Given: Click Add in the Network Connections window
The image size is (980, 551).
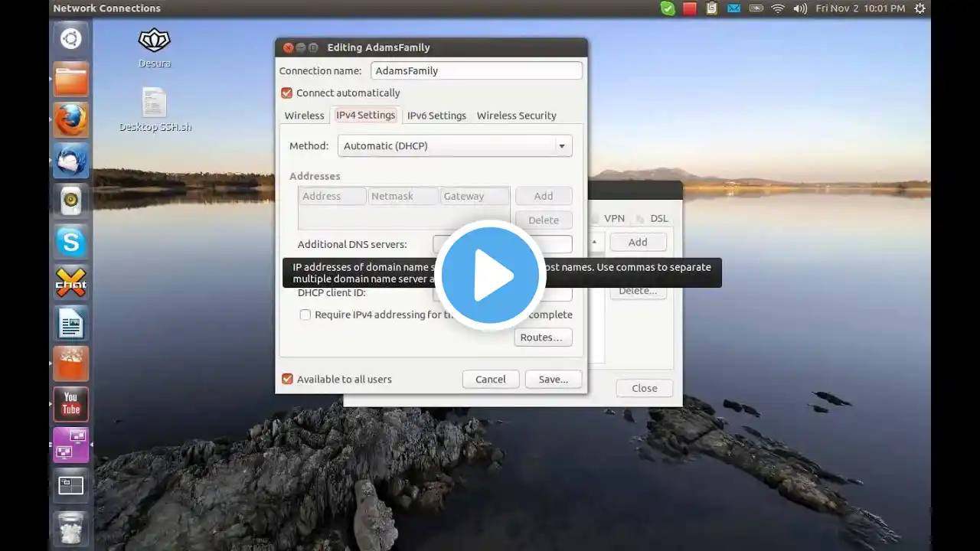Looking at the screenshot, I should click(638, 242).
